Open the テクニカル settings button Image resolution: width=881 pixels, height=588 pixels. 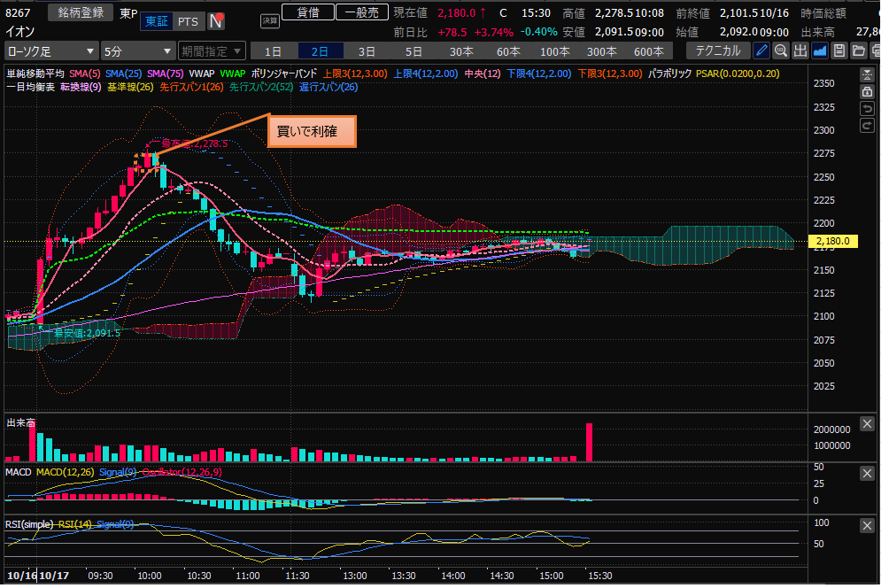(720, 50)
